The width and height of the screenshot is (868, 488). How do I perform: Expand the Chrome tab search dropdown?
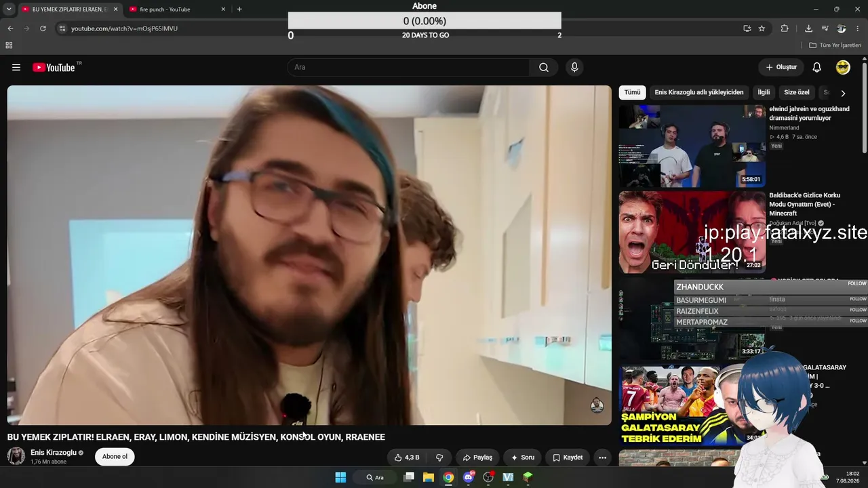(x=9, y=9)
